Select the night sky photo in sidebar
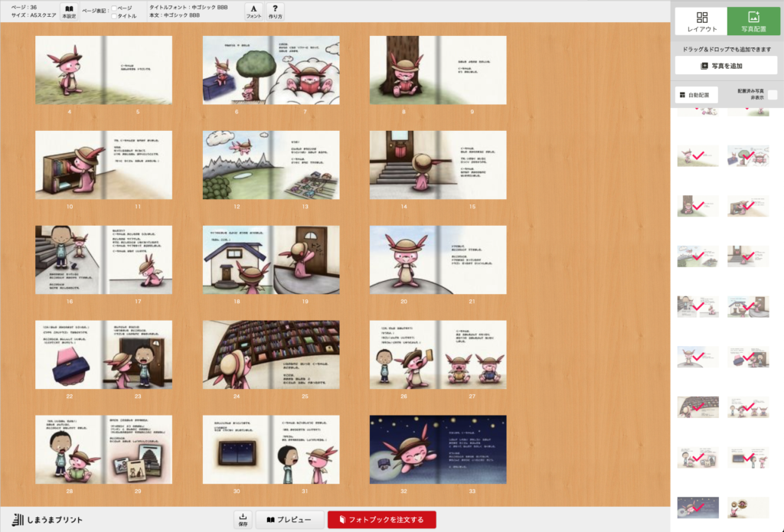This screenshot has width=784, height=532. 697,507
